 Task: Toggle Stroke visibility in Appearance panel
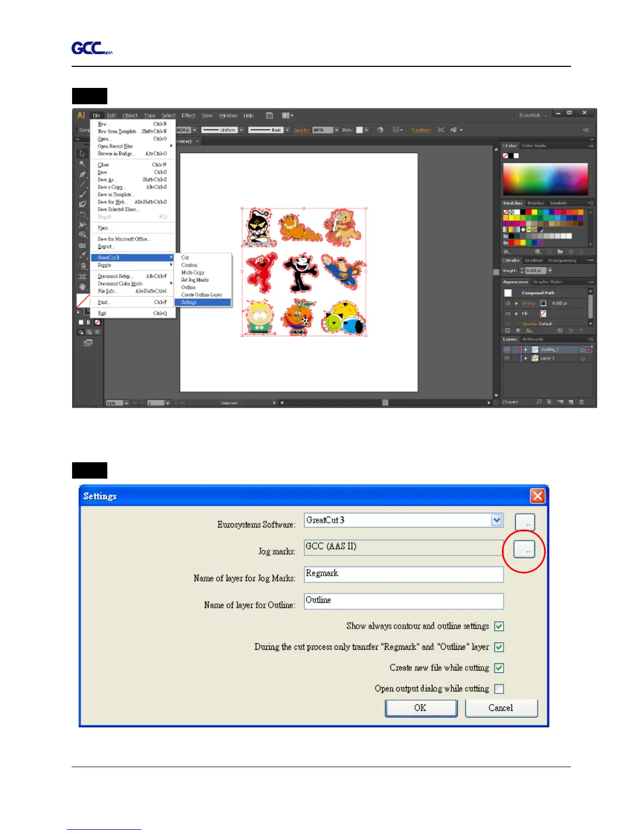point(508,303)
